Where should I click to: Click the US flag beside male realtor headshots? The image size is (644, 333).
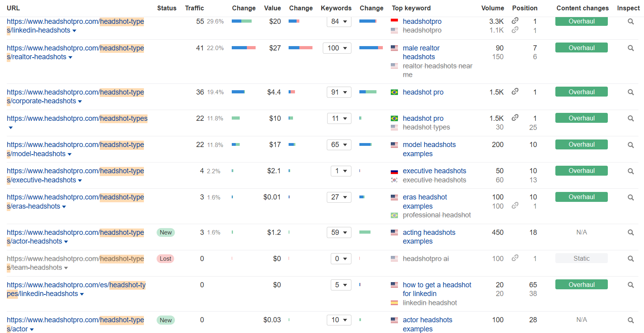coord(394,48)
